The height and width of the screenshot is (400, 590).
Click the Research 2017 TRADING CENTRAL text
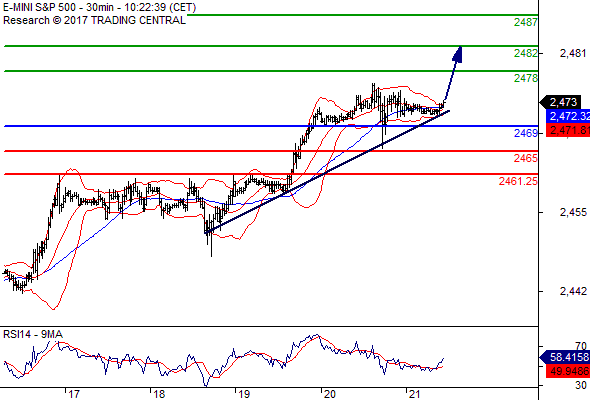(94, 20)
